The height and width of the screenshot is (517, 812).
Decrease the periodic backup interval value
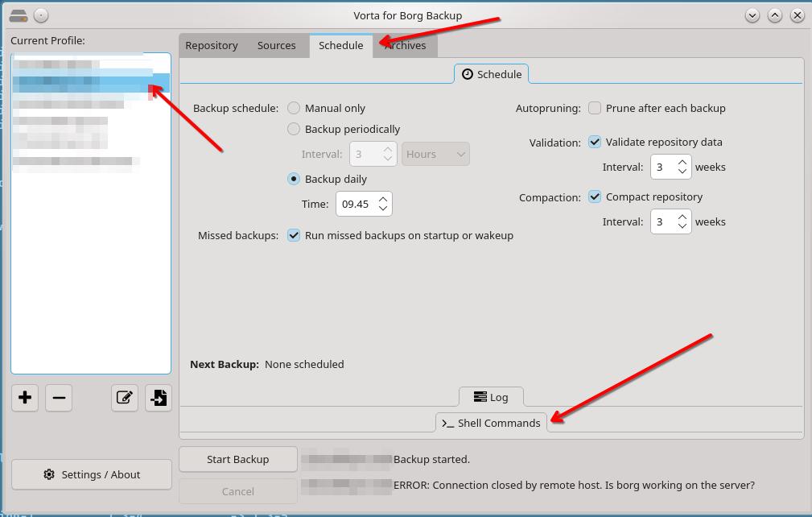pos(388,159)
